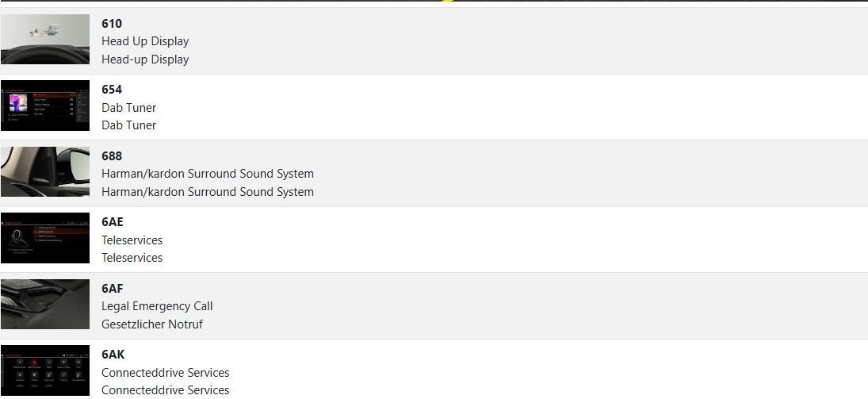Select the upper Harman/kardon Surround Sound System line

coord(208,174)
